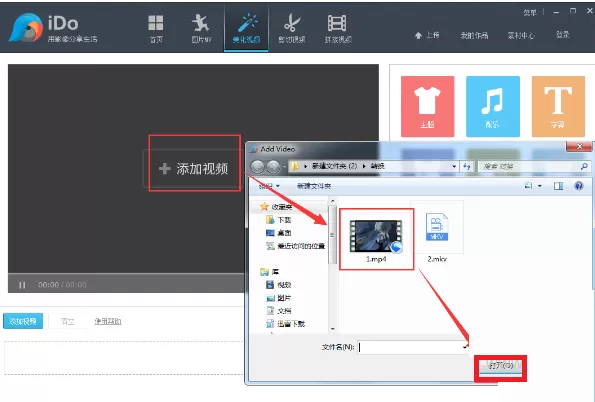Click the sidebar scrollbar down arrow
The width and height of the screenshot is (595, 402).
[x=333, y=329]
